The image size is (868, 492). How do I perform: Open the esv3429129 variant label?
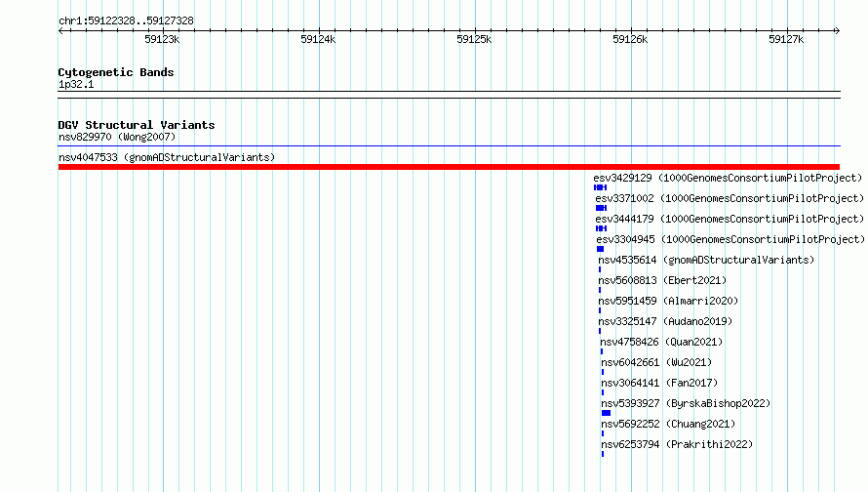coord(728,178)
